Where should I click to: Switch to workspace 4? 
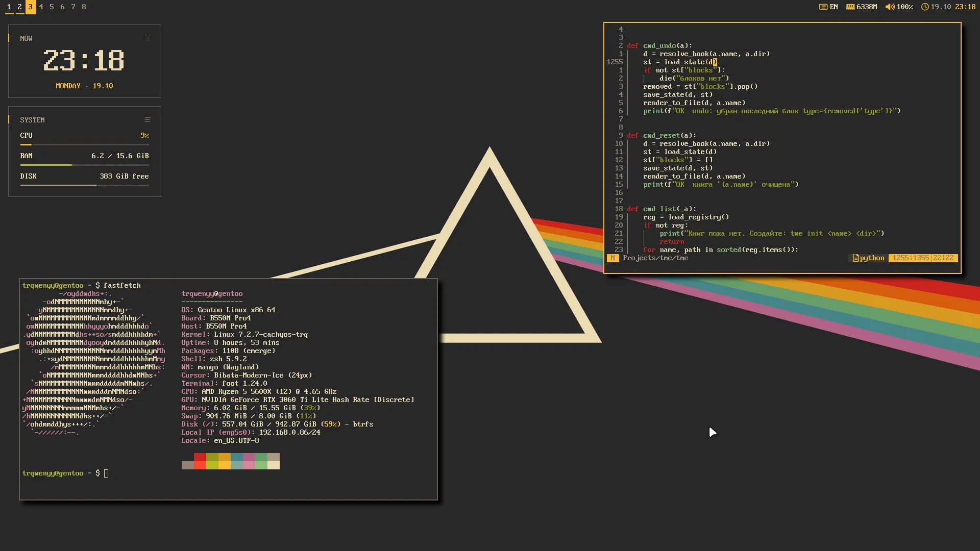click(41, 7)
